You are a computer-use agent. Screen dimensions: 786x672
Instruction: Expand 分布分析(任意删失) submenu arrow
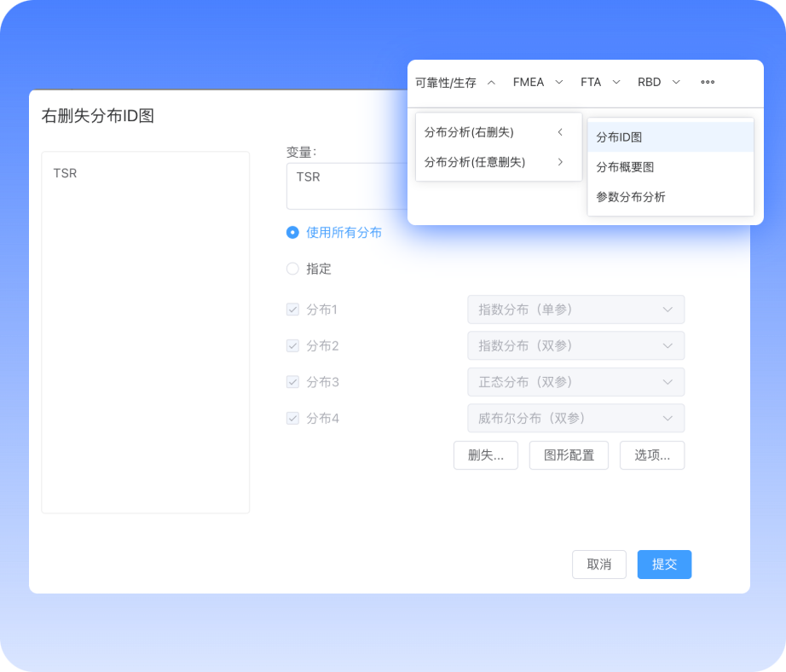(x=560, y=162)
